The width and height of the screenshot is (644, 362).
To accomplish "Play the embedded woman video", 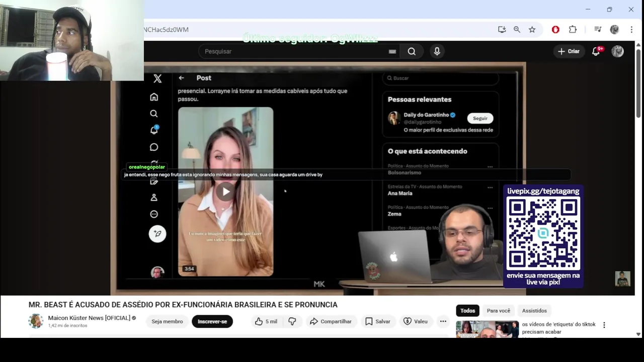I will click(x=225, y=192).
